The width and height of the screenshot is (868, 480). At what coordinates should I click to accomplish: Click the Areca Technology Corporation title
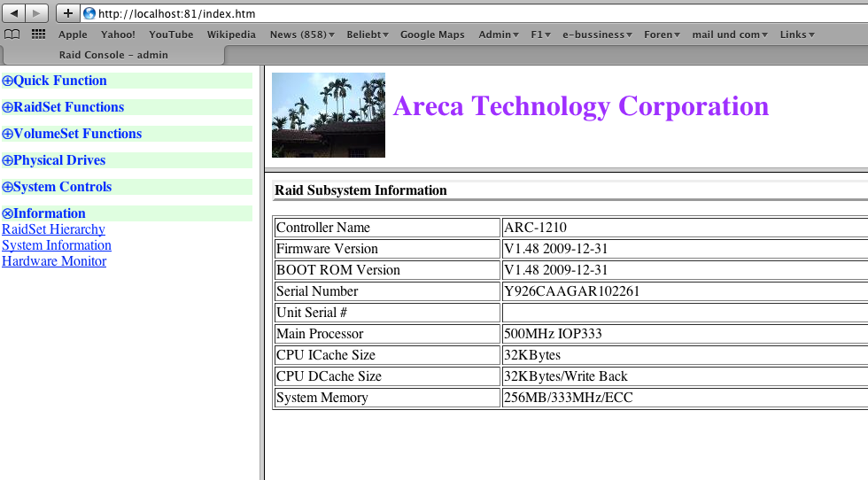(581, 106)
